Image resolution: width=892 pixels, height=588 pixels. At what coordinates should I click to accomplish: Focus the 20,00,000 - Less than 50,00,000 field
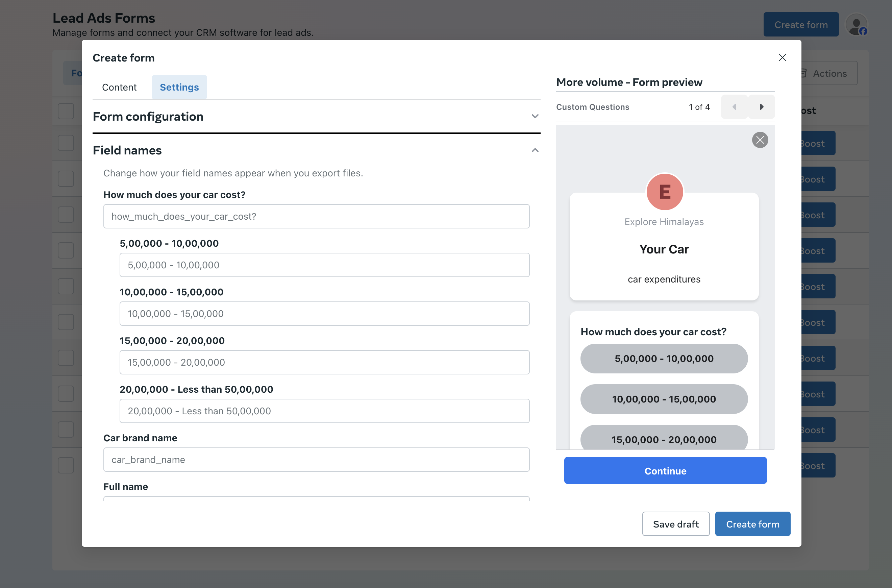pos(324,411)
